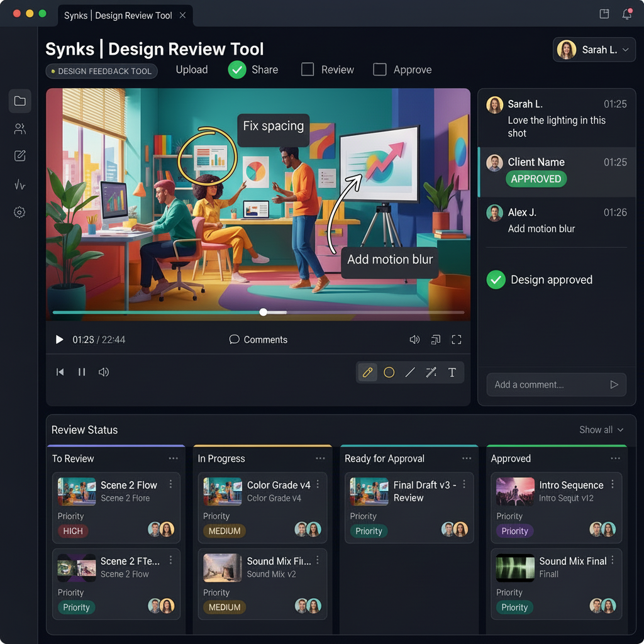Click the edit note sidebar icon

19,156
